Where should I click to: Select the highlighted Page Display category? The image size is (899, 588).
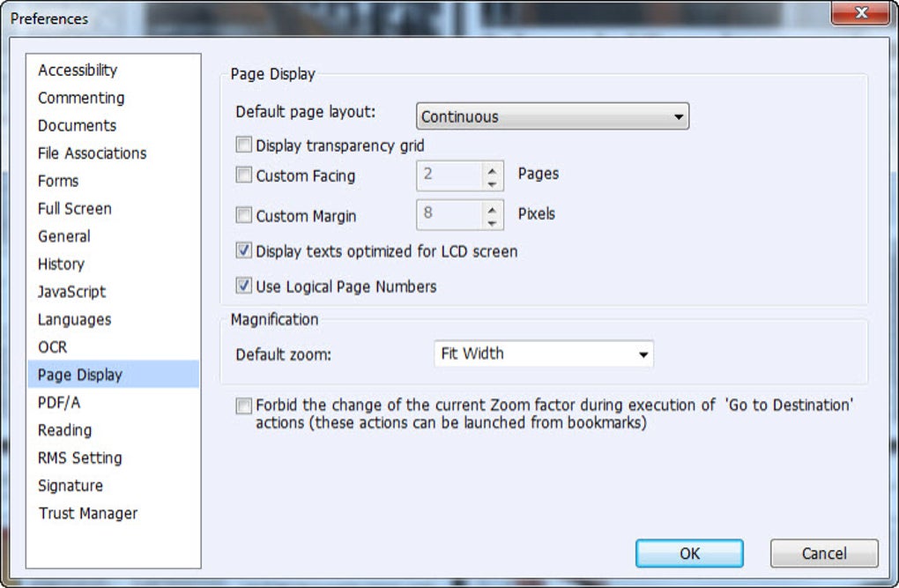(114, 375)
